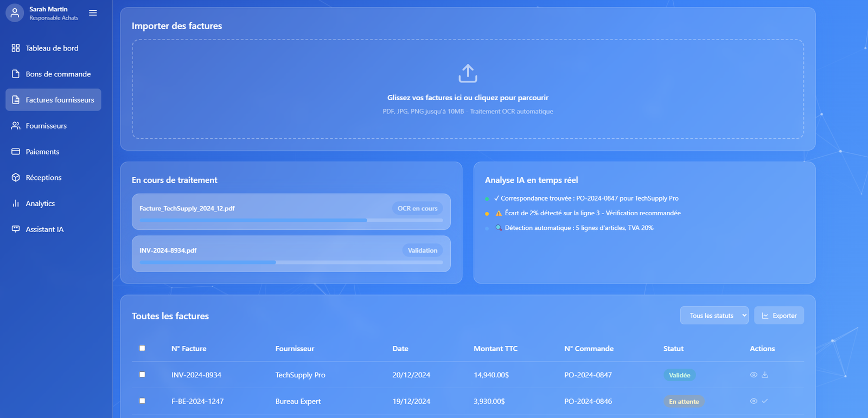The width and height of the screenshot is (868, 418).
Task: Click the Exporter button
Action: coord(779,316)
